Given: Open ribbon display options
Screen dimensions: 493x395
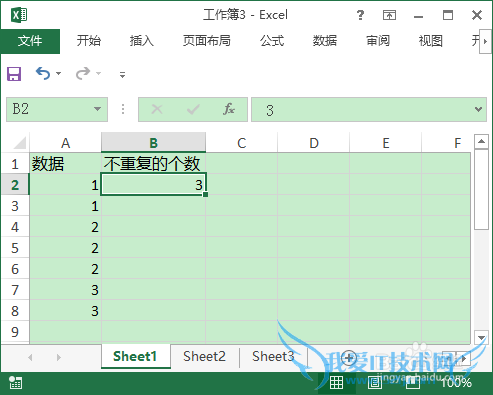Looking at the screenshot, I should (x=389, y=15).
